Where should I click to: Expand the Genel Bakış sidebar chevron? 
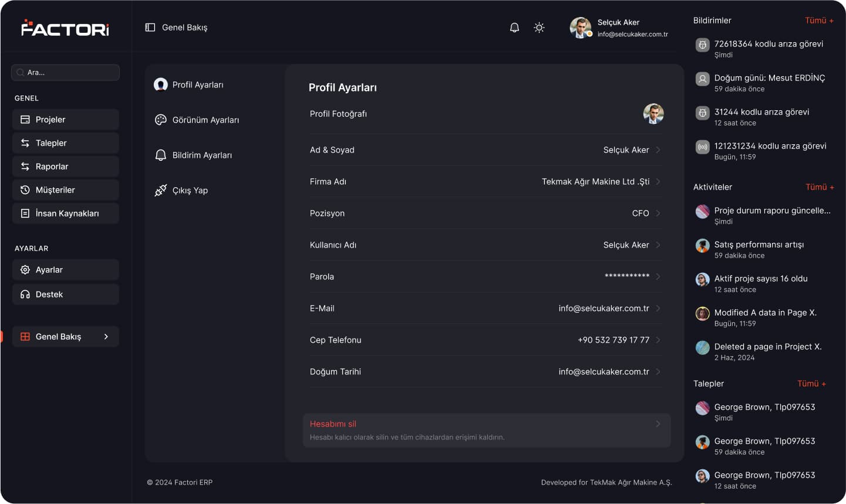click(x=106, y=337)
